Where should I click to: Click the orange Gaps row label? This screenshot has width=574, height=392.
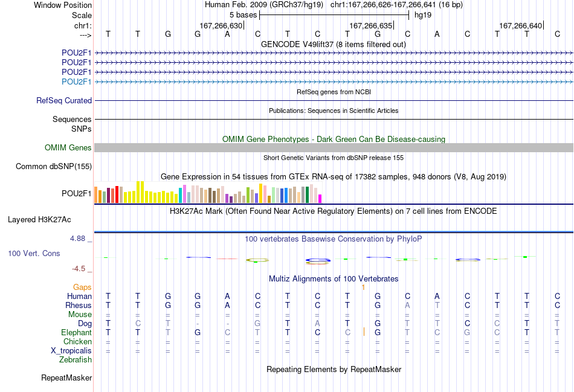pos(82,288)
